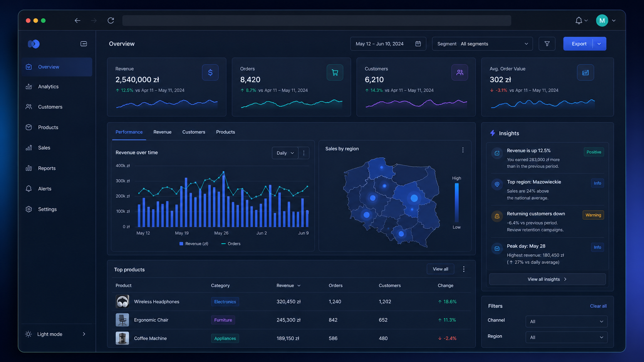Open Revenue over time options menu
Viewport: 644px width, 362px height.
pos(304,153)
